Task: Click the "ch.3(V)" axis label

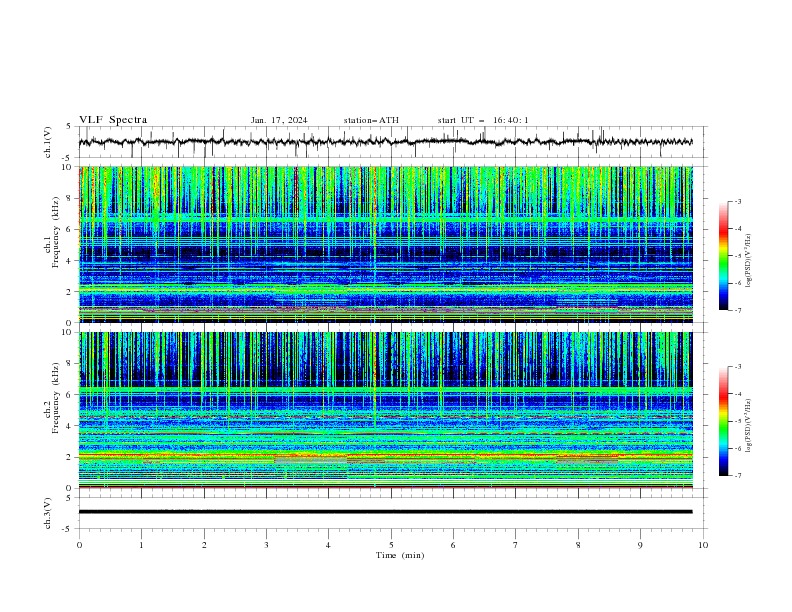Action: (48, 513)
